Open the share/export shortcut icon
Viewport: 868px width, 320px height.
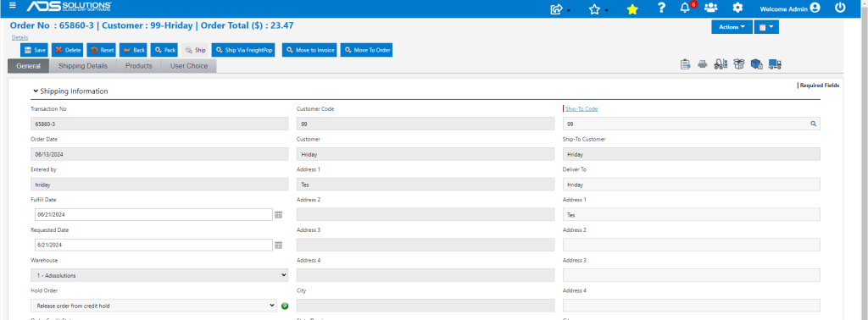click(x=557, y=8)
